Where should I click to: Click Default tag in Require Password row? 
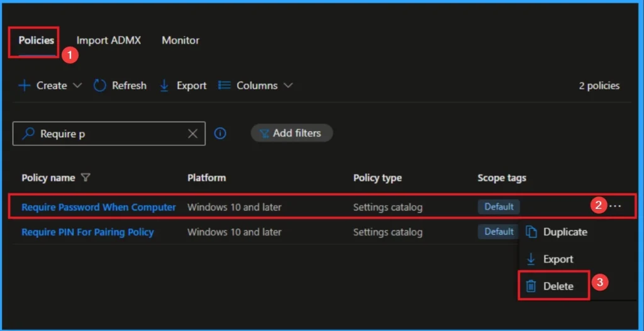499,207
